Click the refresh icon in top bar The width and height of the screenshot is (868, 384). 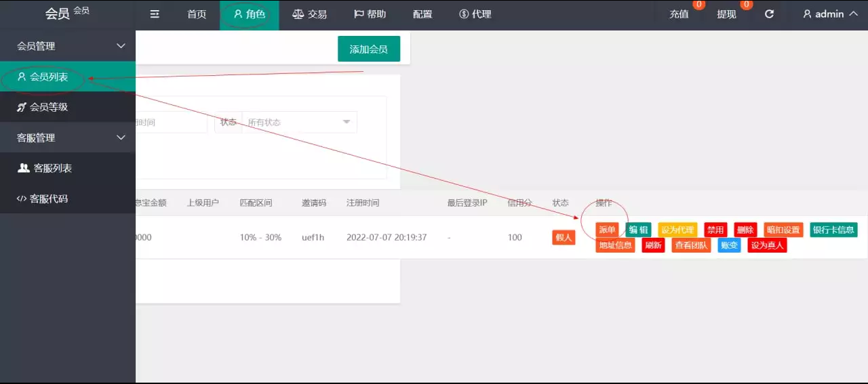[x=769, y=14]
